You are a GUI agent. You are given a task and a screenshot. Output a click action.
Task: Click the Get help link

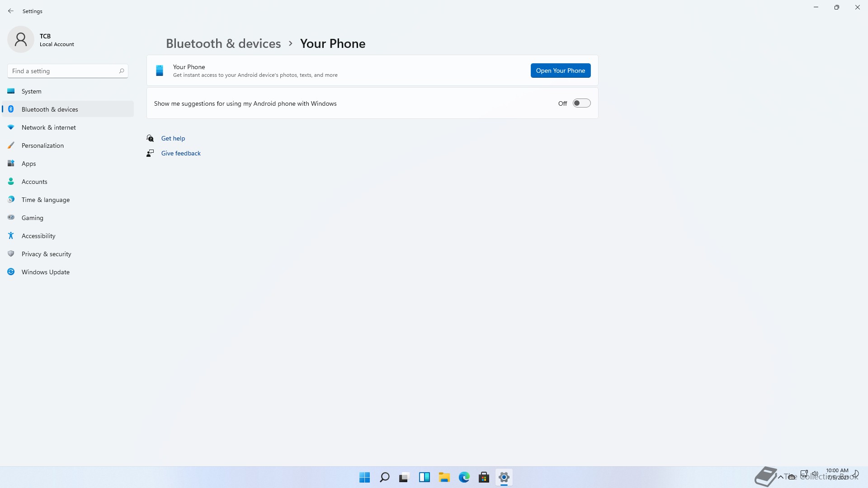173,138
